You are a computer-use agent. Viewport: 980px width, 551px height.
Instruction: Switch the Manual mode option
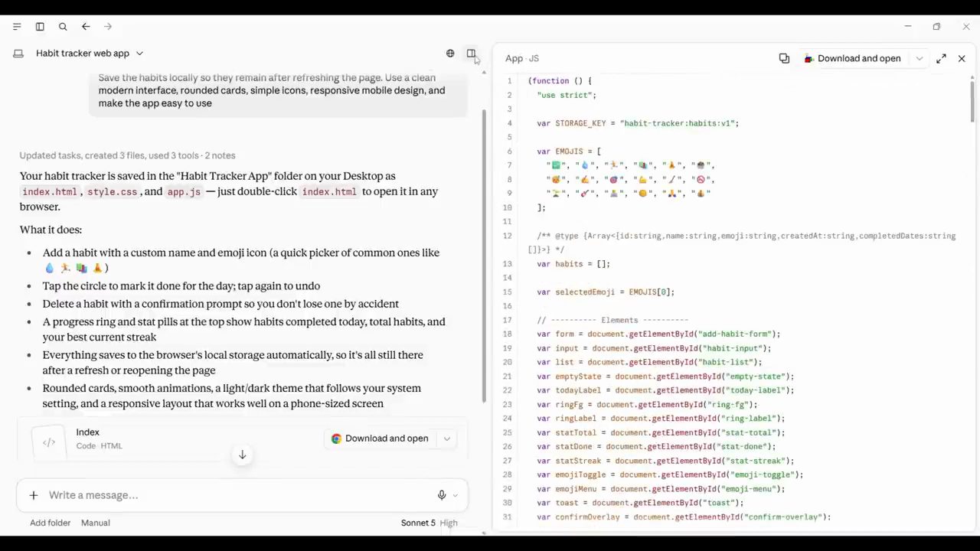point(96,523)
